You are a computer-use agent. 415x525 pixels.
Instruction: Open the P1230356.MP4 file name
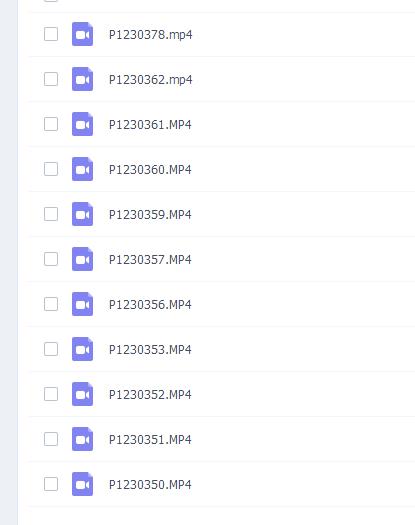click(150, 305)
